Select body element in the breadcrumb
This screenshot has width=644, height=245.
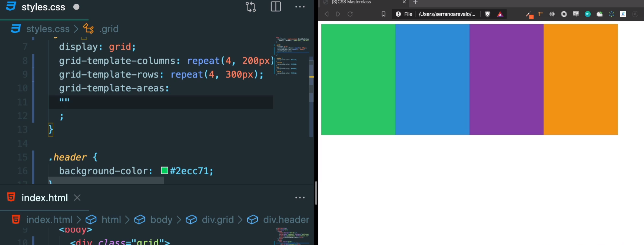pos(161,219)
